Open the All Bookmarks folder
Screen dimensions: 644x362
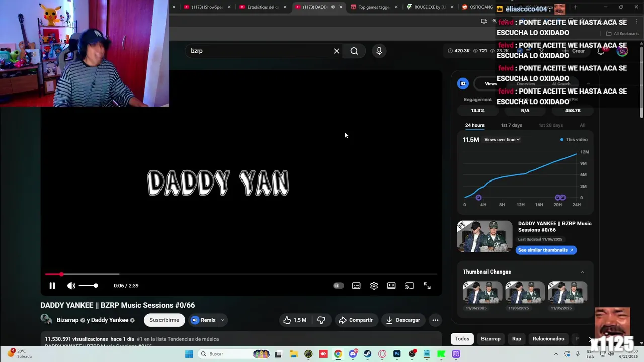[623, 34]
